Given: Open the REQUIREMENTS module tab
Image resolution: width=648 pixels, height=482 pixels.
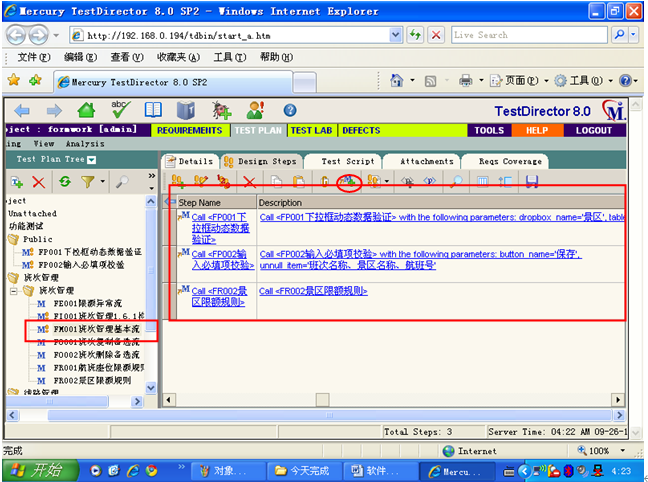Looking at the screenshot, I should tap(190, 131).
